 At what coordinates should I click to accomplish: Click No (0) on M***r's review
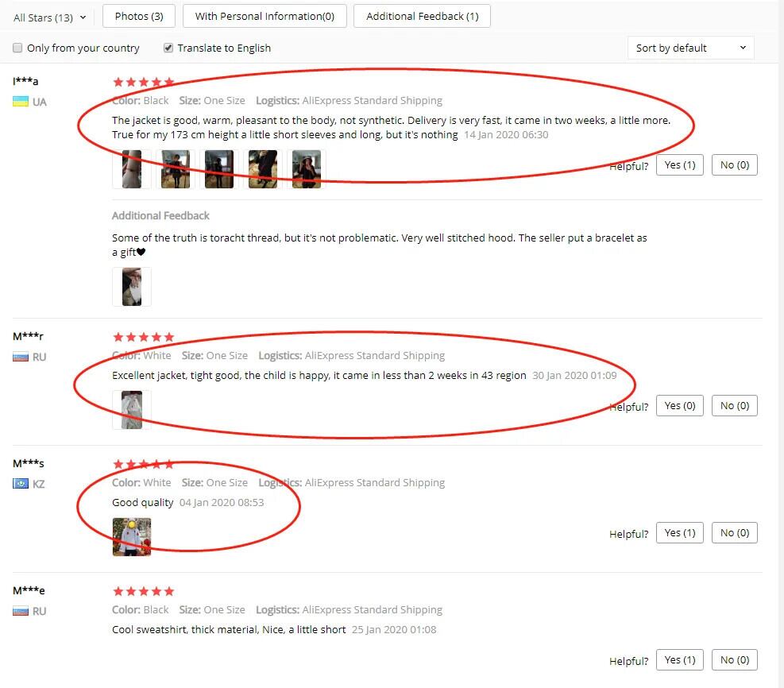click(x=735, y=405)
